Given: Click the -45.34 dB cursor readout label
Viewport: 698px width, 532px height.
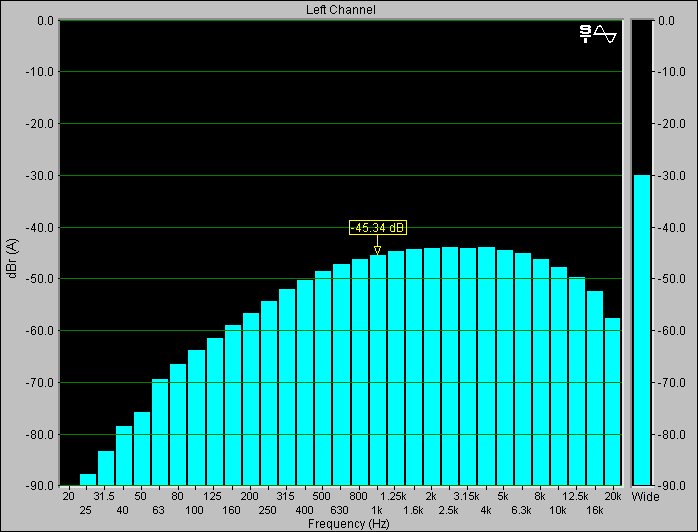Looking at the screenshot, I should click(377, 227).
